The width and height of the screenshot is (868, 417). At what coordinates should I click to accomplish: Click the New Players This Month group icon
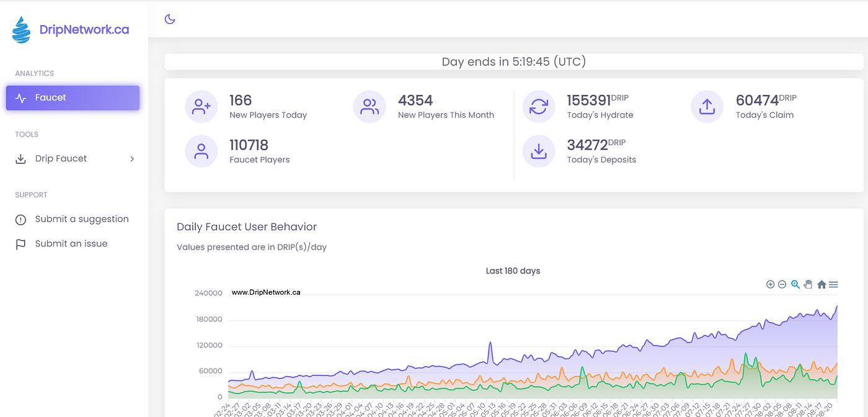click(x=370, y=107)
